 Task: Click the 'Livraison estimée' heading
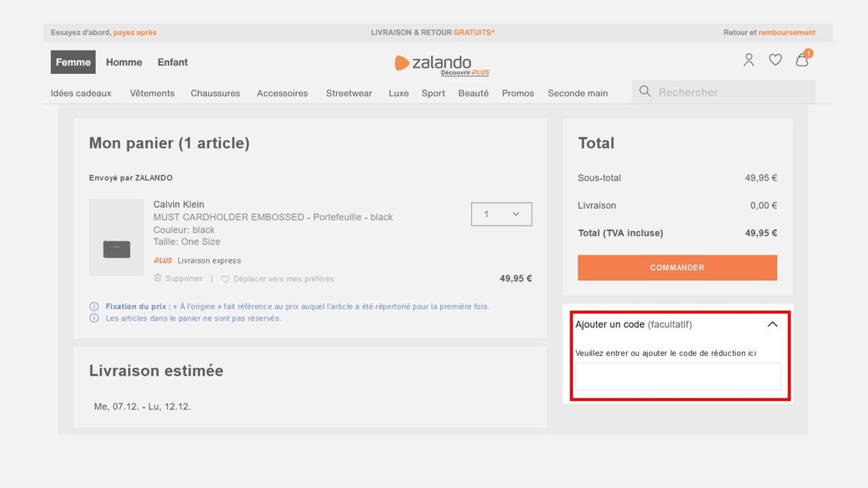point(156,371)
